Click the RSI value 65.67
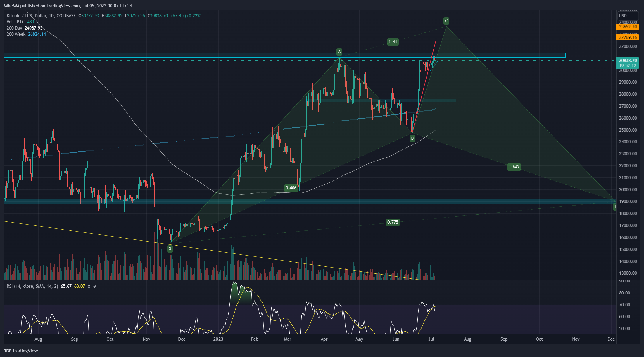Screen dimensions: 644x357 [x=66, y=286]
